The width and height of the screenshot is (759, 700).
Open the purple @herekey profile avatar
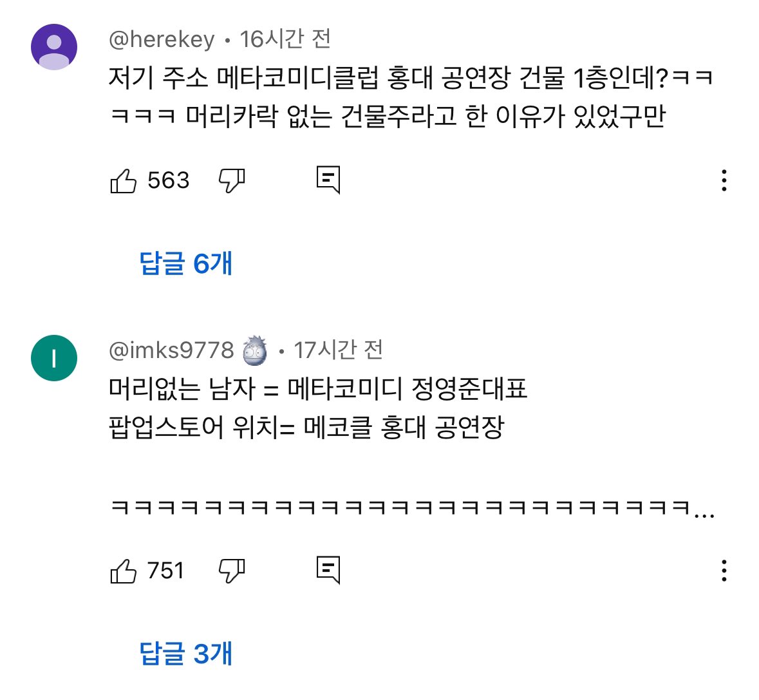point(54,47)
